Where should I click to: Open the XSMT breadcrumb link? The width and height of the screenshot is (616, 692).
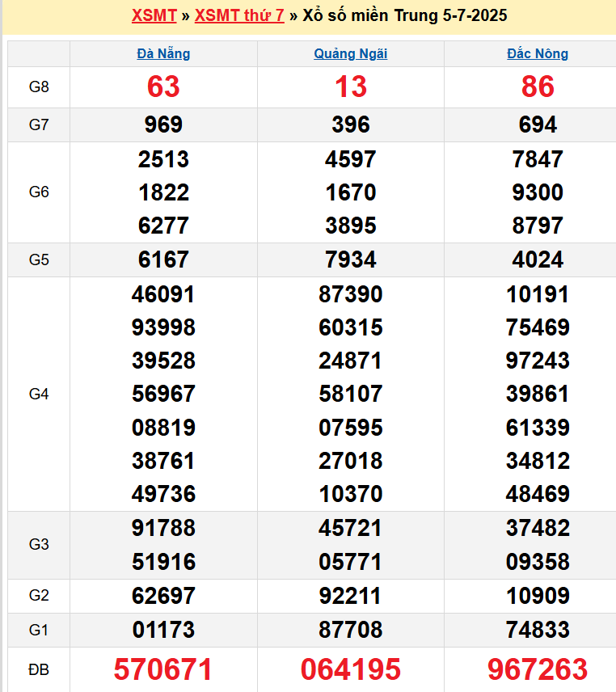coord(154,15)
